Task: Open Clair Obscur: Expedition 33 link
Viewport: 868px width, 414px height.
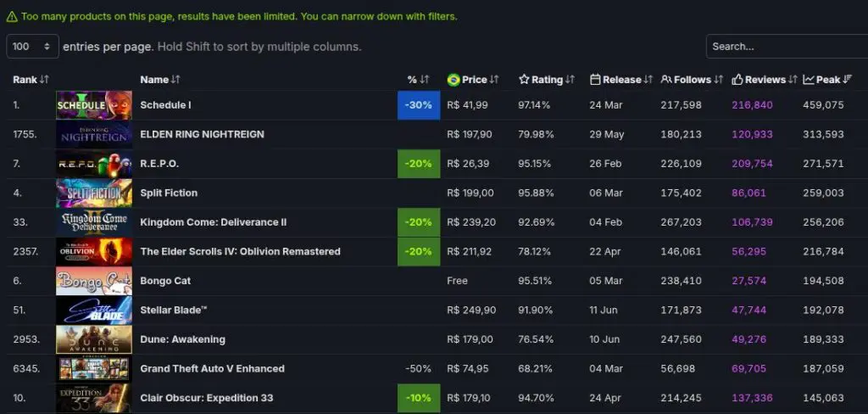Action: pyautogui.click(x=207, y=398)
